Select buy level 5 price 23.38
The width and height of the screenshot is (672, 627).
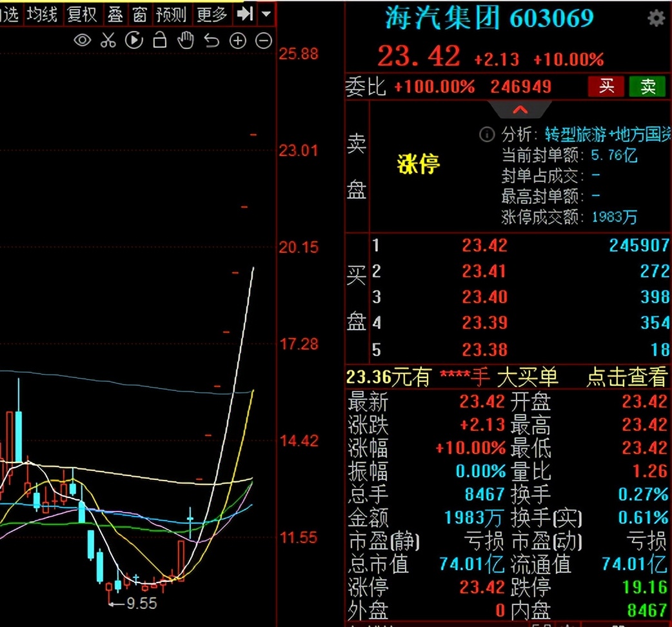point(485,350)
